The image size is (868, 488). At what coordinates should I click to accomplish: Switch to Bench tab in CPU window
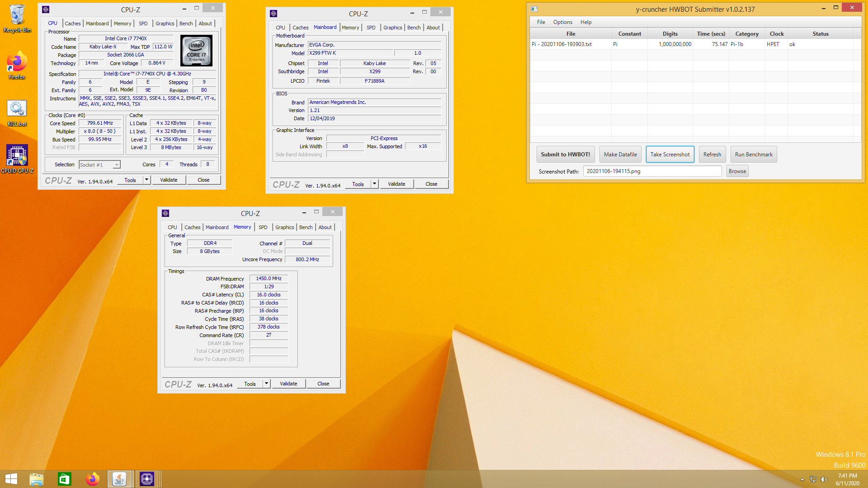(x=186, y=23)
